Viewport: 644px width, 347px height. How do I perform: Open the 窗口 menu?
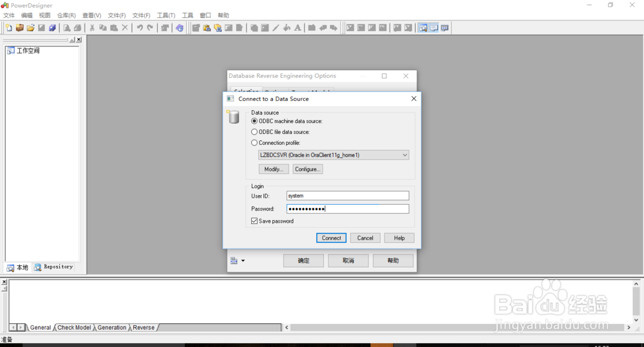pos(205,15)
